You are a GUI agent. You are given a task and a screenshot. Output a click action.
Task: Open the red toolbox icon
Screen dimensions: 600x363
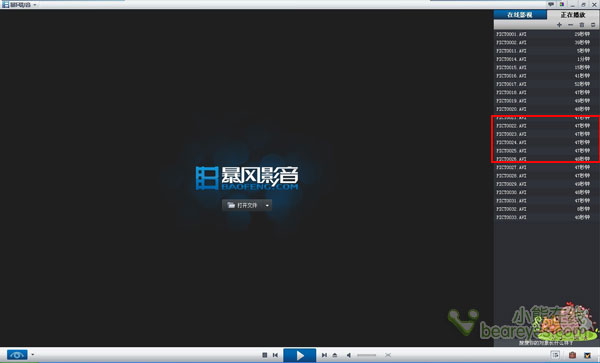pos(572,355)
